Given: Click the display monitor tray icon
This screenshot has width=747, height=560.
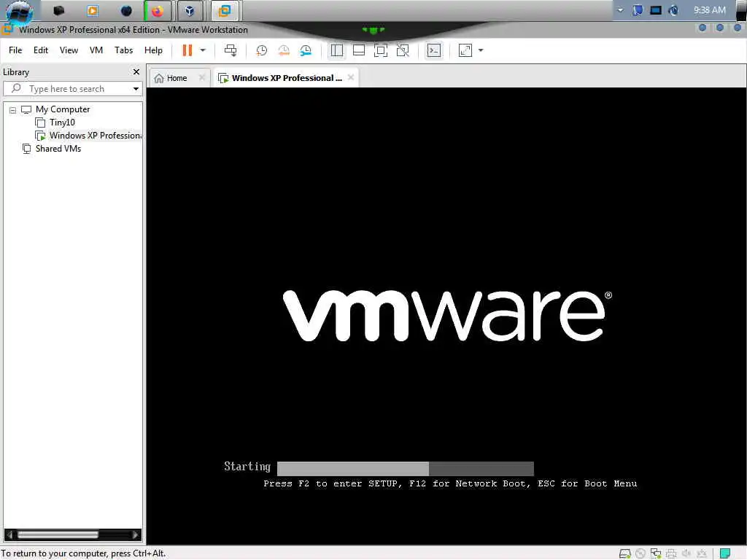Looking at the screenshot, I should tap(656, 10).
